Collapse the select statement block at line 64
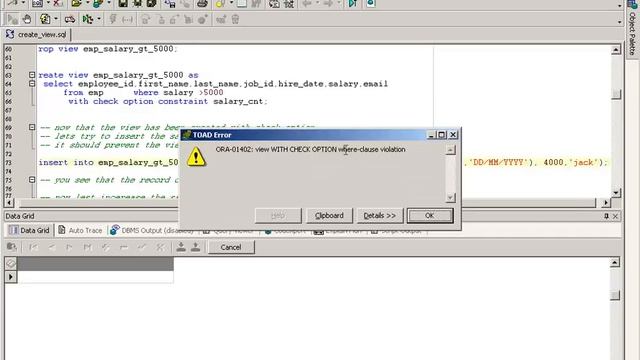 32,84
